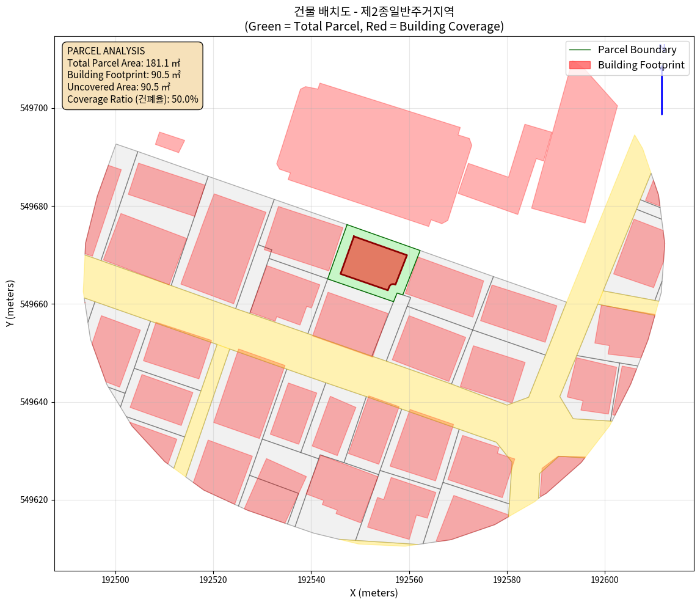Select the "Parcel Boundary" legend label

[x=637, y=50]
